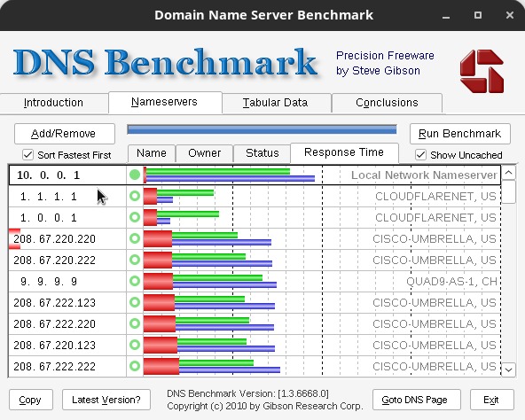This screenshot has width=525, height=420.
Task: Click status circle for 208.67.220.222 row
Action: tap(135, 260)
